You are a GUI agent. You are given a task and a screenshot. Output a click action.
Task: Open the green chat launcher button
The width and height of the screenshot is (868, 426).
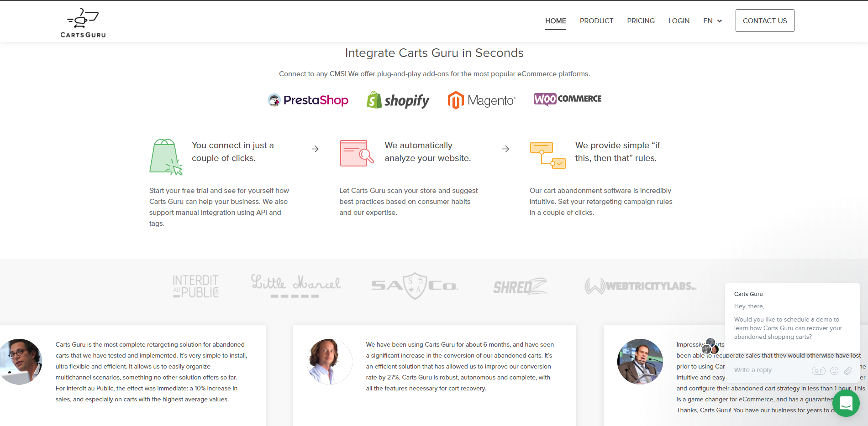click(x=846, y=403)
